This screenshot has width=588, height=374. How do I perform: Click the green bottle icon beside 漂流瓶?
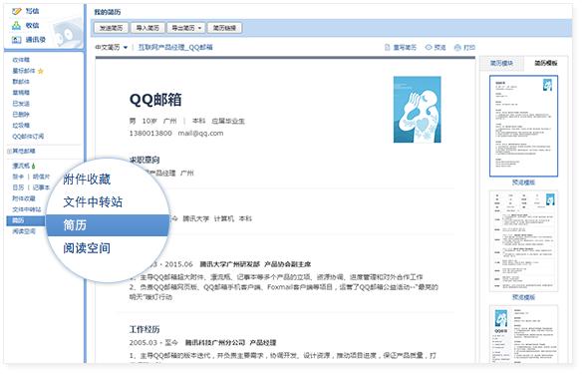click(x=33, y=166)
